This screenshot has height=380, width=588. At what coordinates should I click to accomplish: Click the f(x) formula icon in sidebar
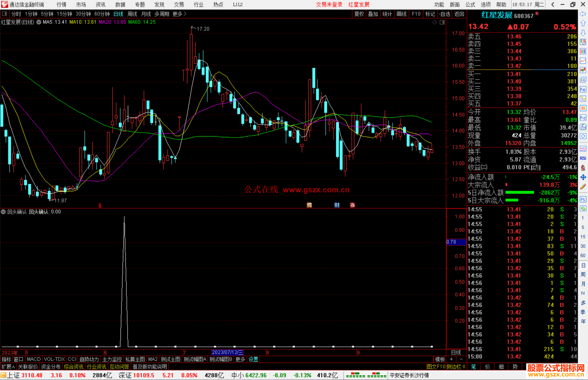click(x=583, y=127)
